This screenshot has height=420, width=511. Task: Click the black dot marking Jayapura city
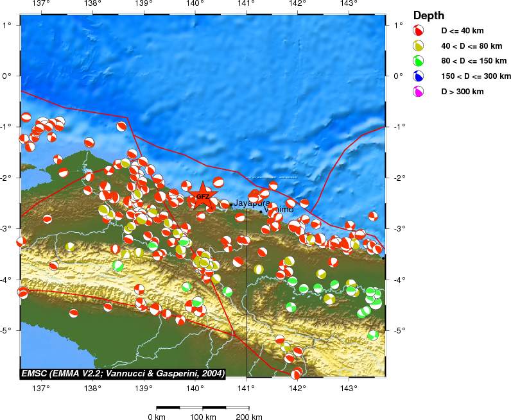(231, 205)
